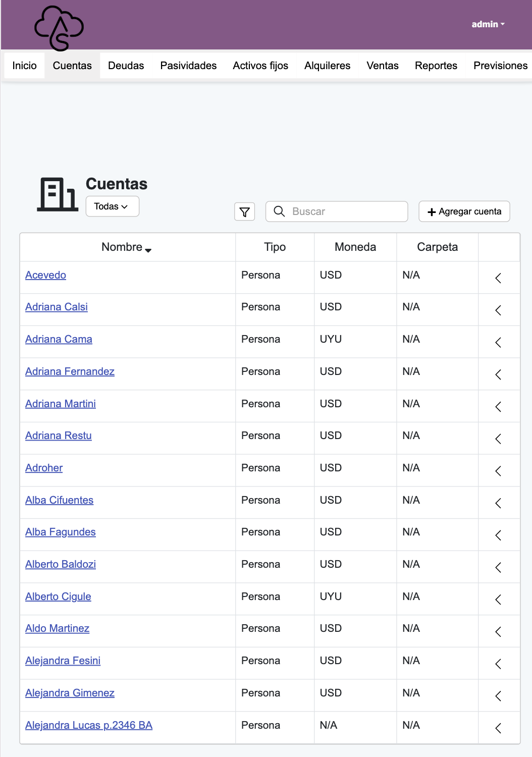This screenshot has height=757, width=532.
Task: Open the chevron for Adriana Cama row
Action: 498,343
